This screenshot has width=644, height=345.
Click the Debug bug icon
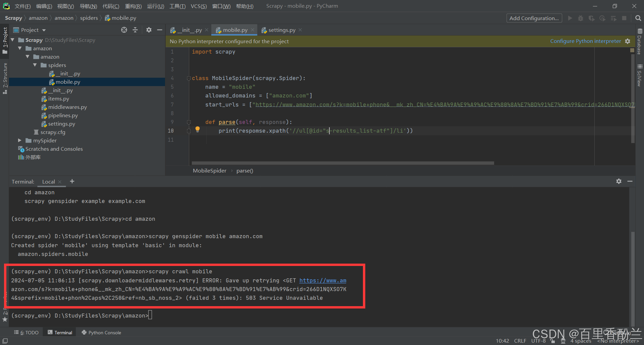(581, 18)
